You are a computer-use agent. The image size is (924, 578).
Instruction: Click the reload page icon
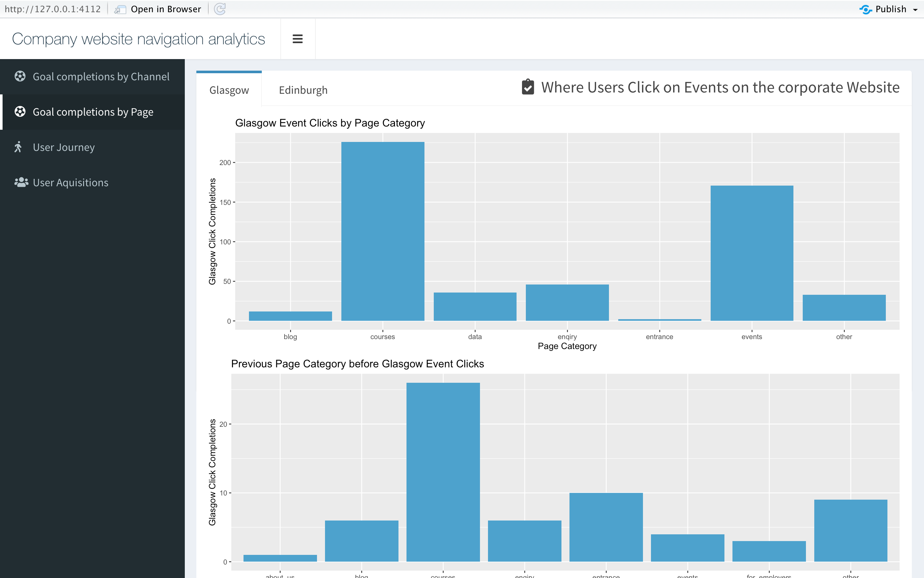coord(220,9)
